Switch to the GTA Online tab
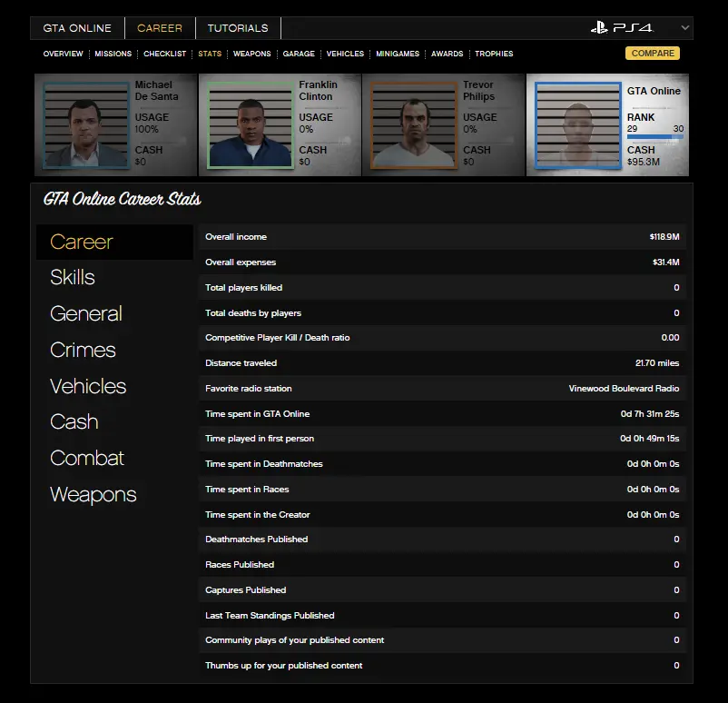This screenshot has width=728, height=703. [x=77, y=28]
